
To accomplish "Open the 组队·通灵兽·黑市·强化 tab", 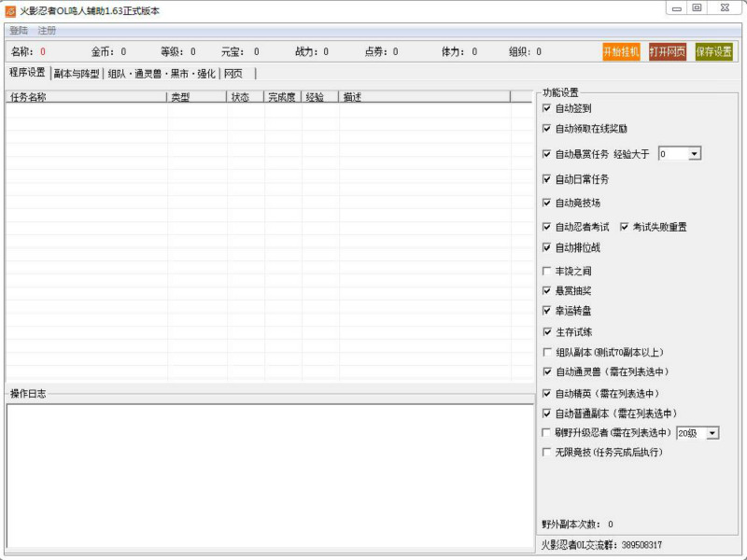I will (x=162, y=74).
